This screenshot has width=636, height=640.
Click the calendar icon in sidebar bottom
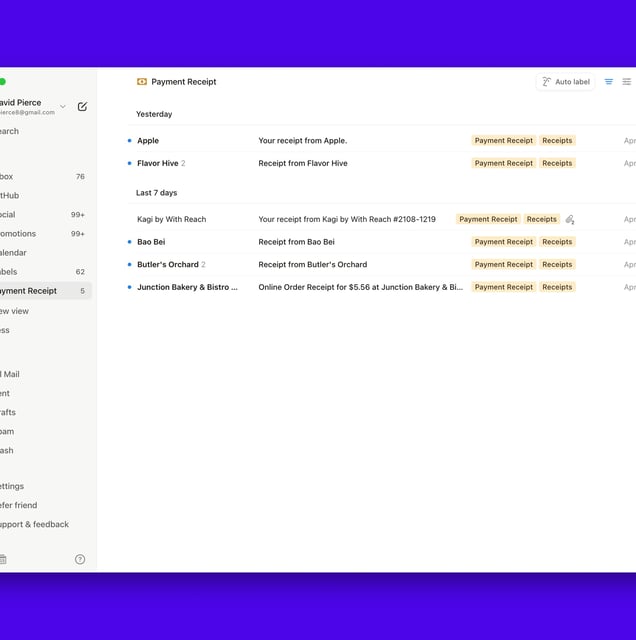click(2, 559)
